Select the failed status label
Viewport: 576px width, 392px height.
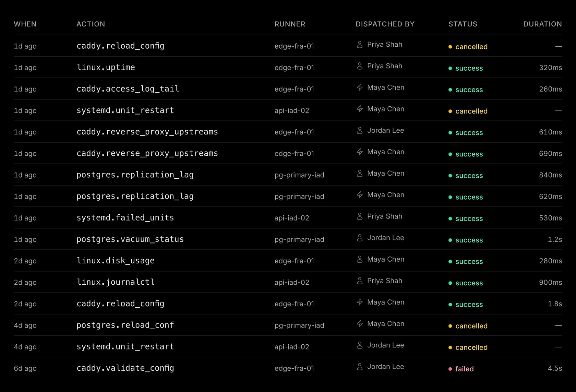pos(464,369)
